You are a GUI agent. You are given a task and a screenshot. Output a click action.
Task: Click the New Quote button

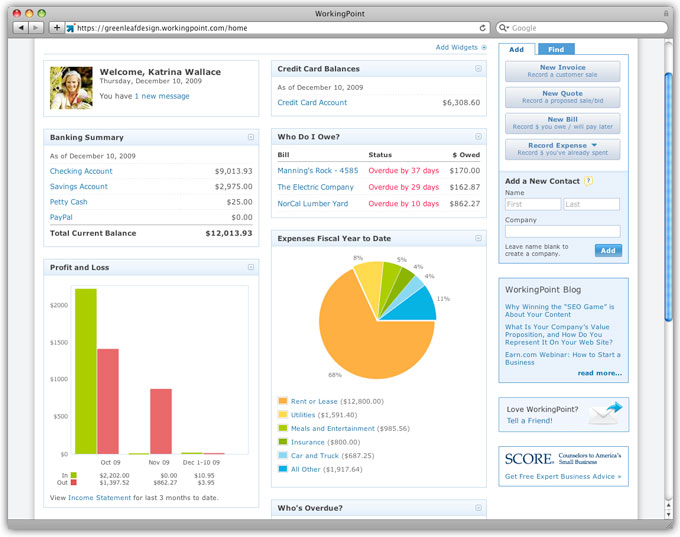562,97
